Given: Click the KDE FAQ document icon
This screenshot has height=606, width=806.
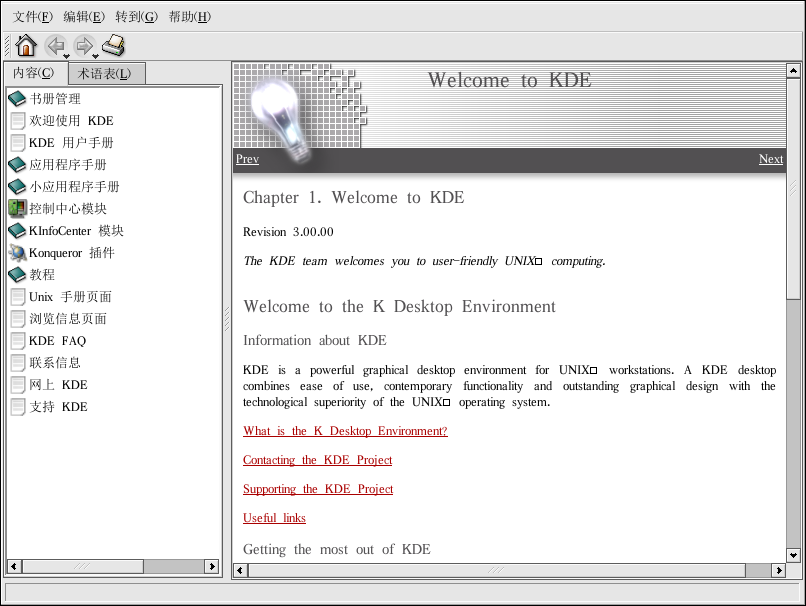Looking at the screenshot, I should (17, 341).
